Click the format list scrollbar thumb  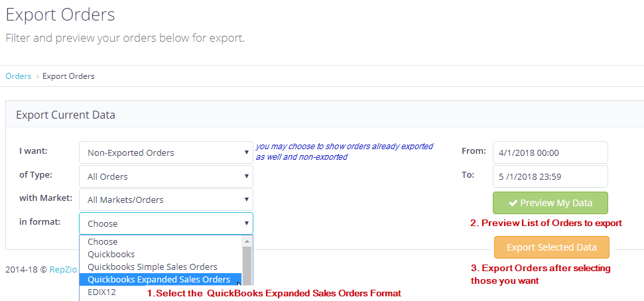click(247, 265)
